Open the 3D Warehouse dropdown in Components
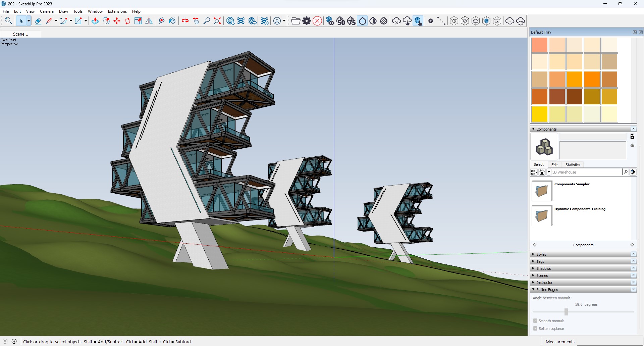Image resolution: width=644 pixels, height=346 pixels. 549,172
